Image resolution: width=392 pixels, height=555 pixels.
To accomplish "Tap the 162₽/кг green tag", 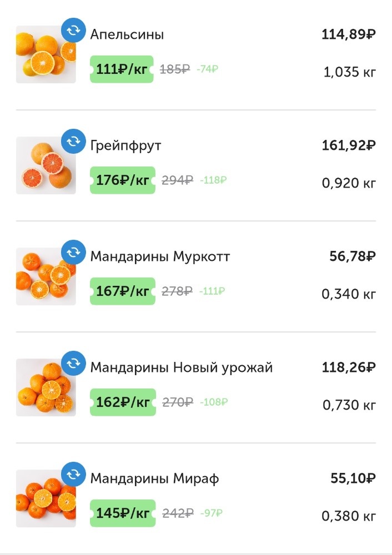I will (x=122, y=402).
